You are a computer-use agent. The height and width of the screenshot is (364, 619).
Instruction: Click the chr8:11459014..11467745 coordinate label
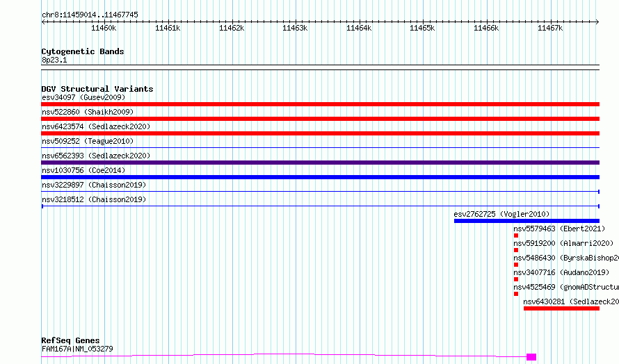click(x=90, y=15)
